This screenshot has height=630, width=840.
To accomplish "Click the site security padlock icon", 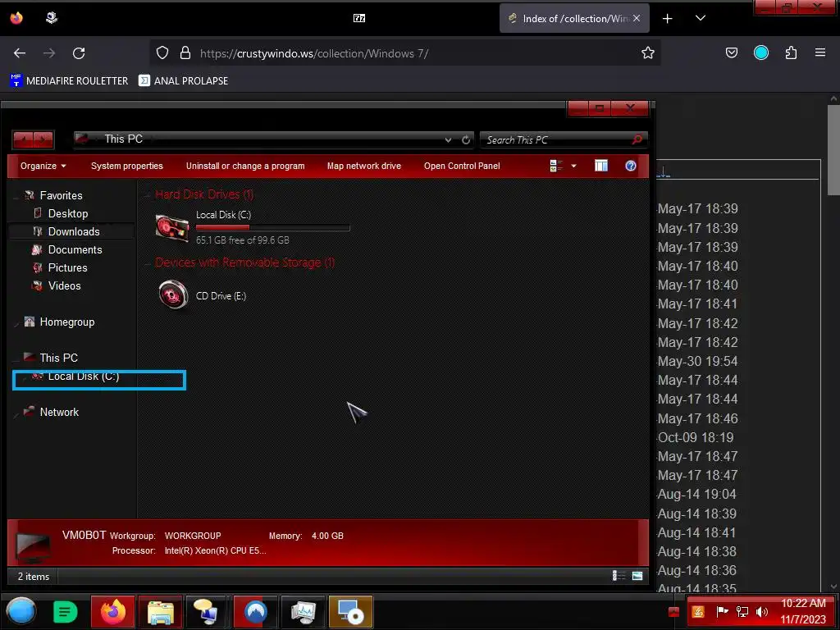I will [x=185, y=52].
